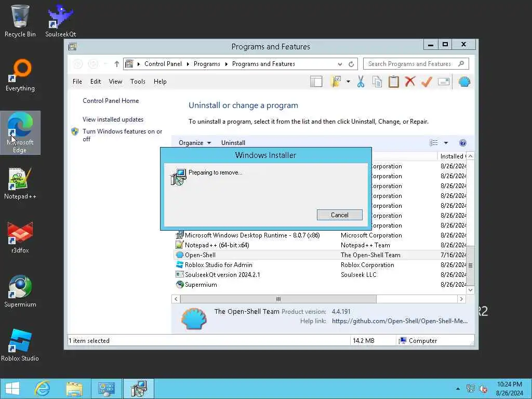Click horizontal scrollbar right arrow

pos(461,299)
